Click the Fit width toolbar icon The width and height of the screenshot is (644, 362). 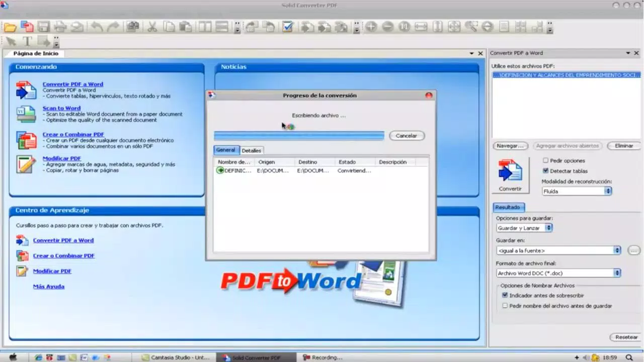click(x=421, y=27)
